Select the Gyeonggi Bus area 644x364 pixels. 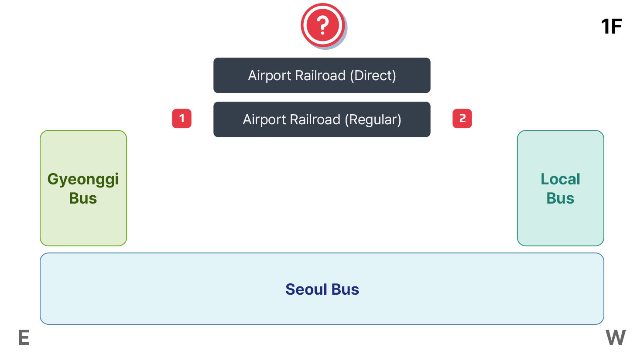tap(83, 188)
